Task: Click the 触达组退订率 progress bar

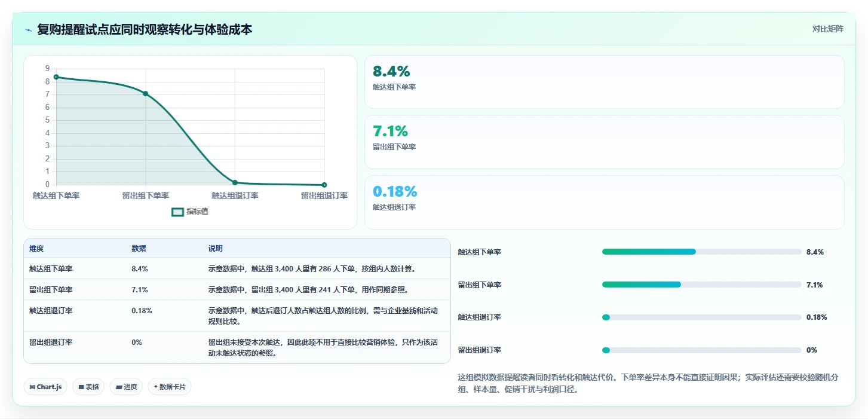Action: pyautogui.click(x=702, y=317)
